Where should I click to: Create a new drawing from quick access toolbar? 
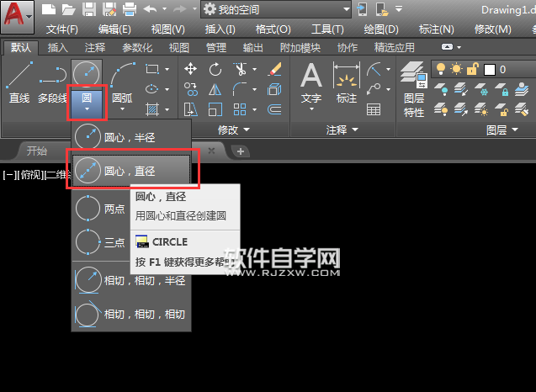49,9
